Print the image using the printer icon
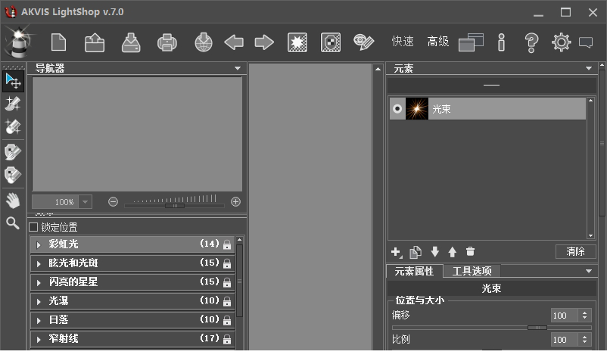This screenshot has width=607, height=364. 167,42
